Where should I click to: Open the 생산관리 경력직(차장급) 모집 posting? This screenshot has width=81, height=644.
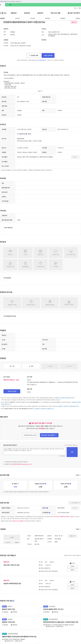(x=12, y=583)
